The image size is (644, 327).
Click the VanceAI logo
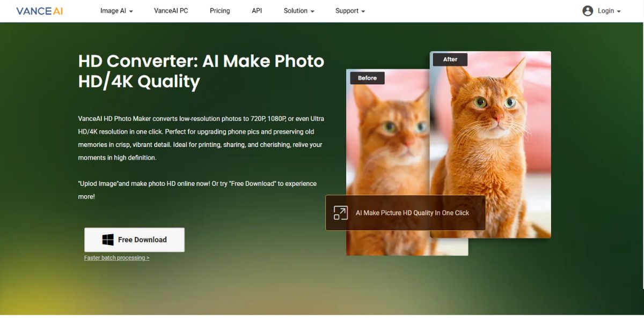39,11
